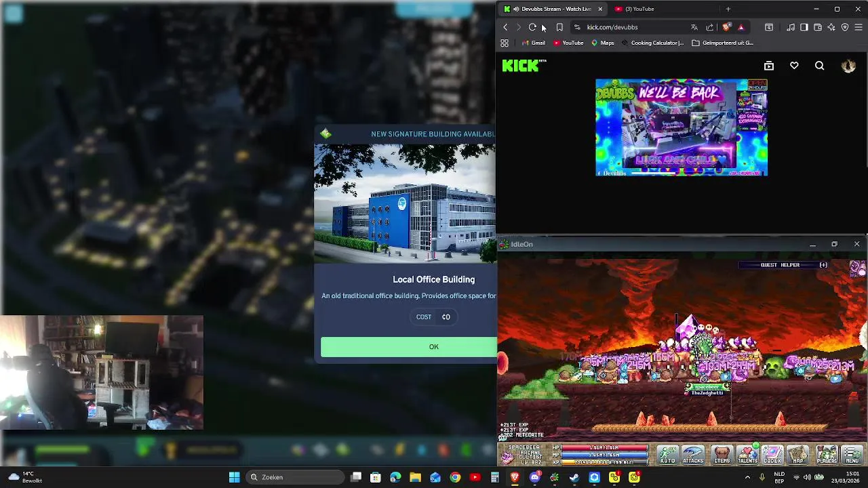The image size is (868, 488).
Task: Open the NLD BEP language switcher
Action: pos(780,477)
